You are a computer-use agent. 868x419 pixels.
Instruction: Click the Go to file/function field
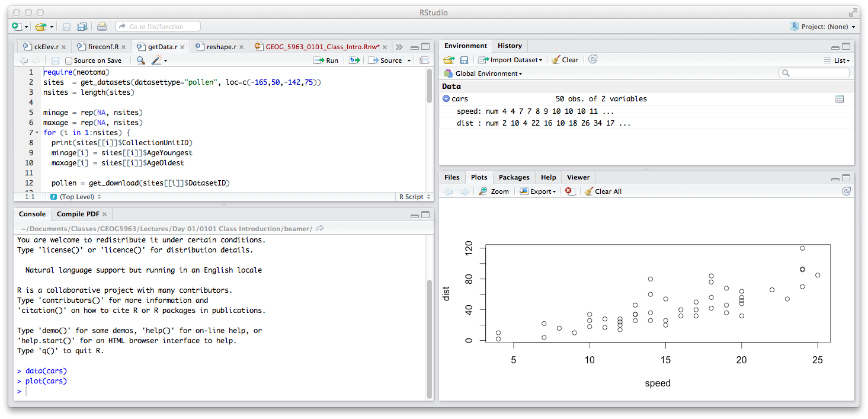[x=158, y=27]
